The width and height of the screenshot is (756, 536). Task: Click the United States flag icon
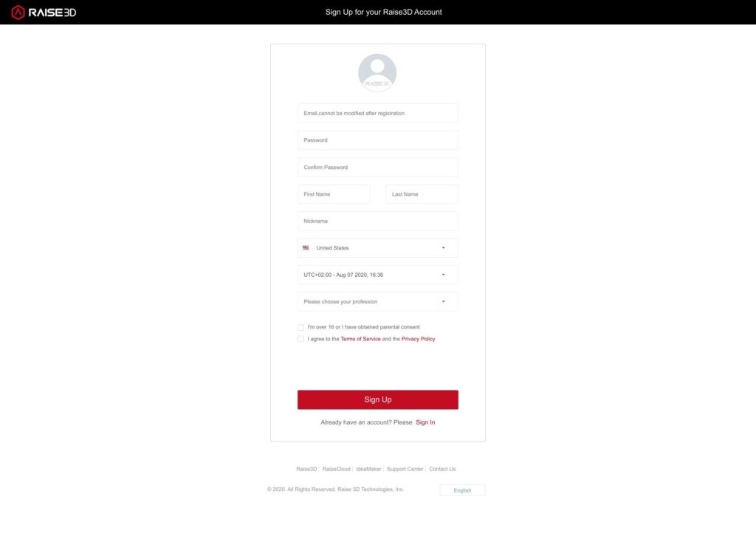(x=306, y=248)
